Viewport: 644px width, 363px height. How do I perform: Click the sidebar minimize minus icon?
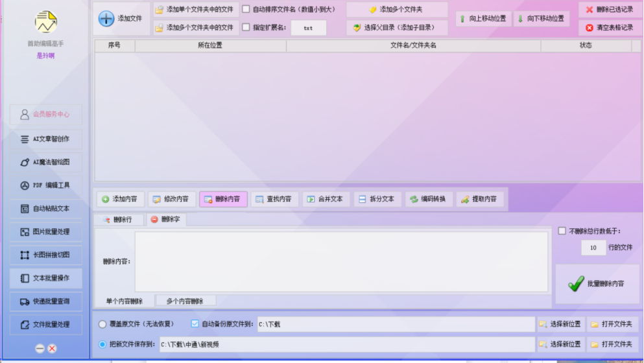click(x=40, y=349)
